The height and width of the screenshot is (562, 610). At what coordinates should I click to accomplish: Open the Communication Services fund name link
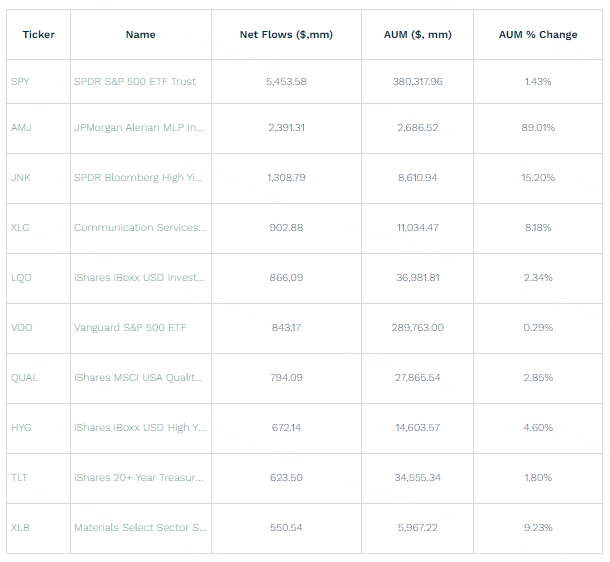coord(140,228)
